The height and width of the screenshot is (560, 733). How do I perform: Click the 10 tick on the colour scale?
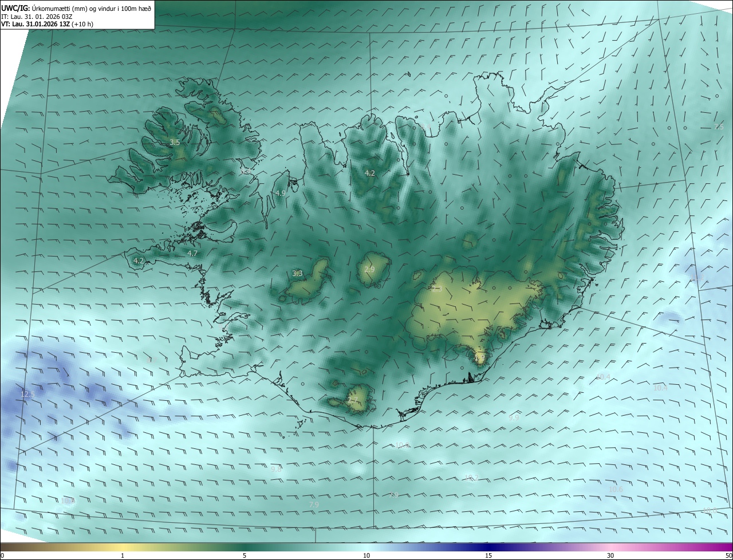[x=366, y=555]
